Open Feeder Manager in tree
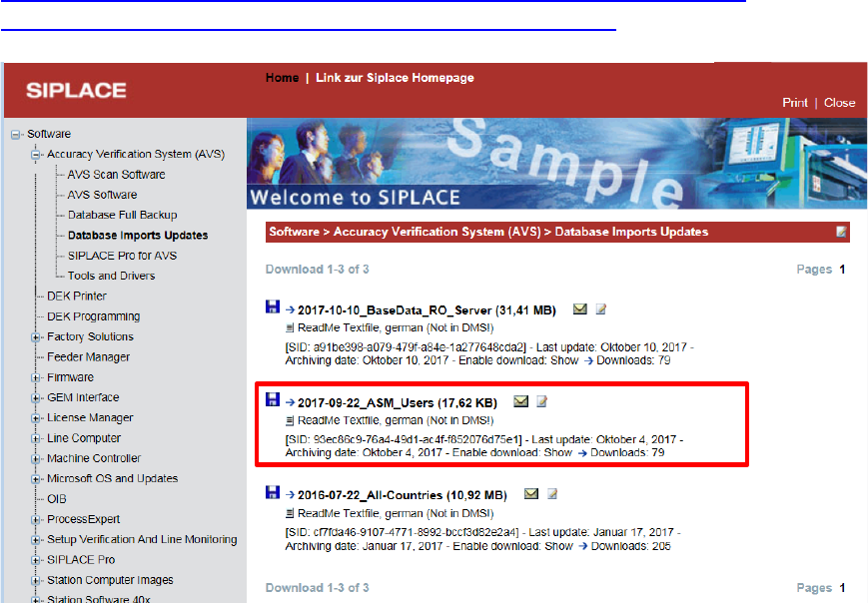This screenshot has height=603, width=868. (x=89, y=356)
